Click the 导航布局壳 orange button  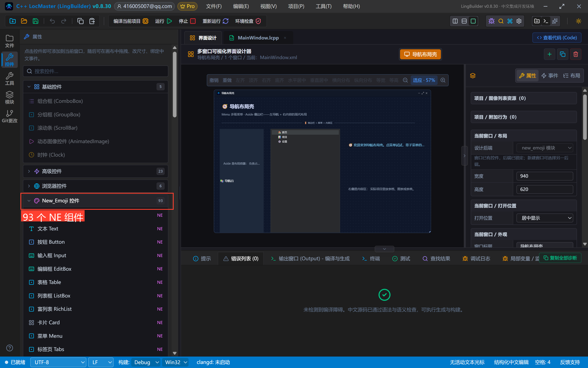point(420,54)
